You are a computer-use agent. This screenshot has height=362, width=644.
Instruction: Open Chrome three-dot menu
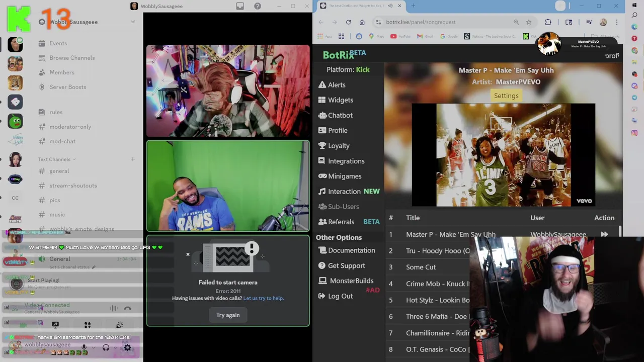coord(617,22)
